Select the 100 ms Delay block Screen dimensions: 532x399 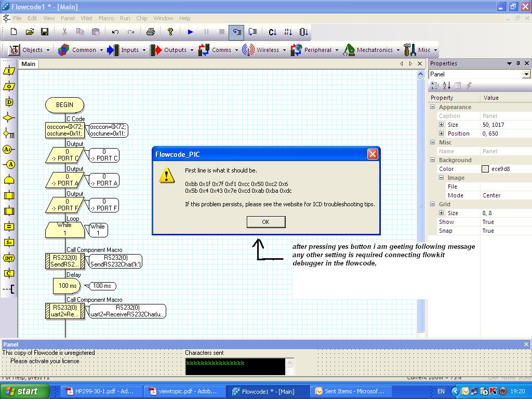coord(67,286)
